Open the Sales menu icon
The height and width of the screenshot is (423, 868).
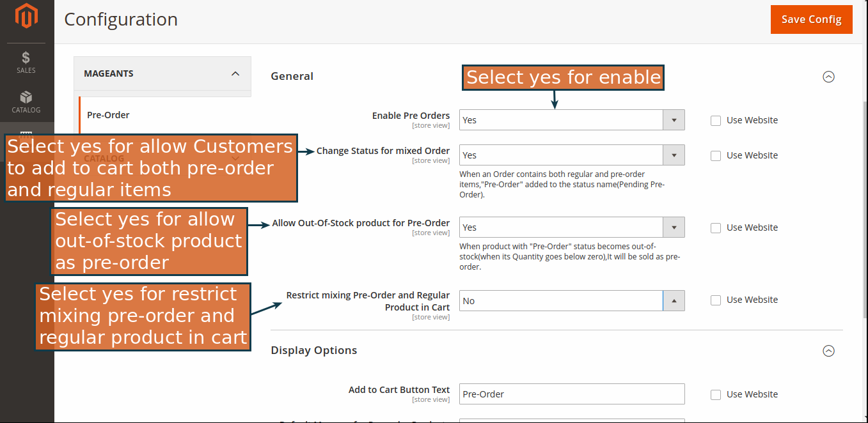point(26,63)
